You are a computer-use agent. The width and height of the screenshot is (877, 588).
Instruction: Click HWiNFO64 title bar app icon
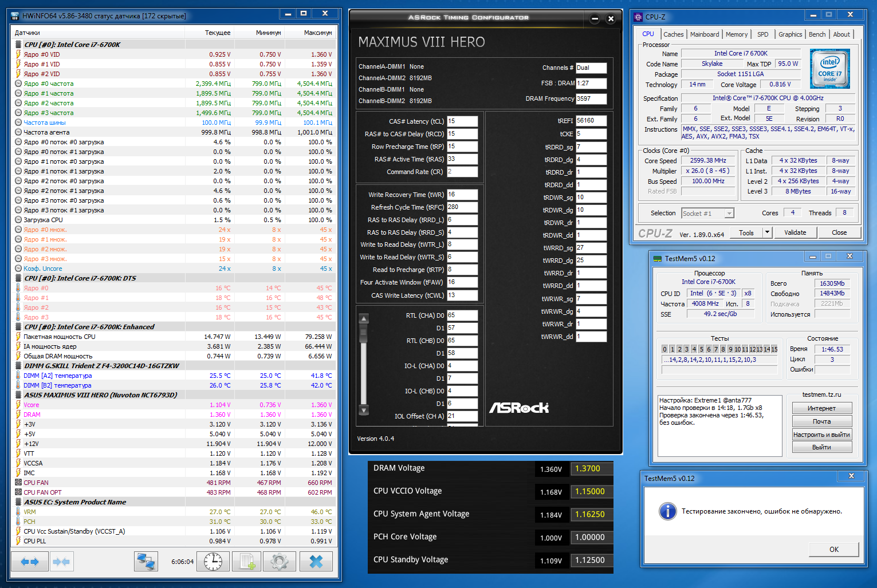click(15, 16)
